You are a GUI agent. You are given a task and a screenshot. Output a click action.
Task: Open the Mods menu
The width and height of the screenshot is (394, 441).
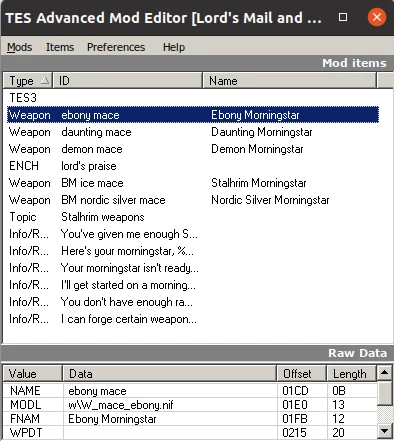[x=20, y=47]
